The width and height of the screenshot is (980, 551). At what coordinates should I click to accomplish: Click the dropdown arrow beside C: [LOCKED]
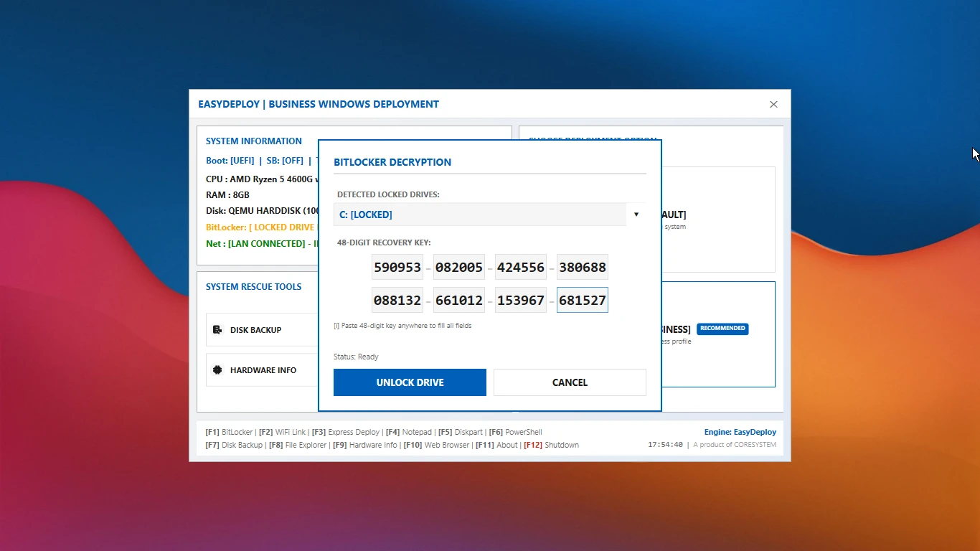636,215
